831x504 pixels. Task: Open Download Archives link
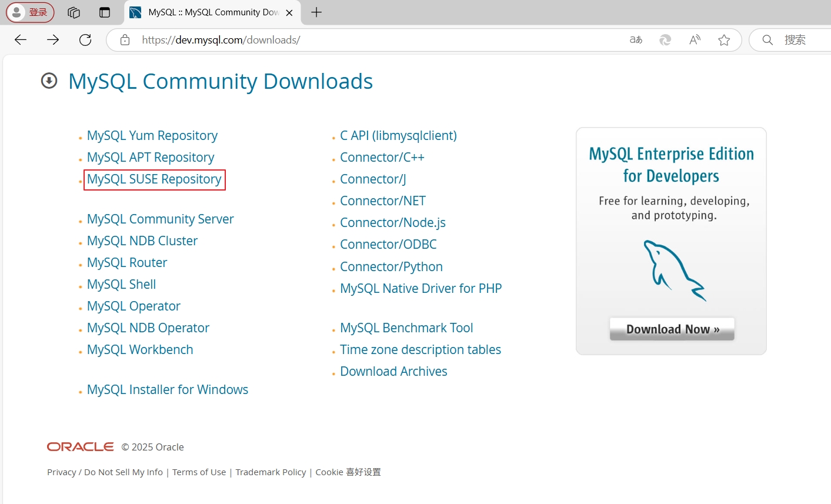(393, 372)
